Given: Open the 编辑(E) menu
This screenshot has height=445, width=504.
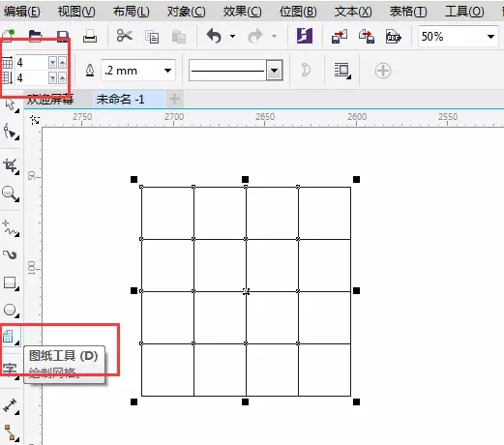Looking at the screenshot, I should (22, 12).
